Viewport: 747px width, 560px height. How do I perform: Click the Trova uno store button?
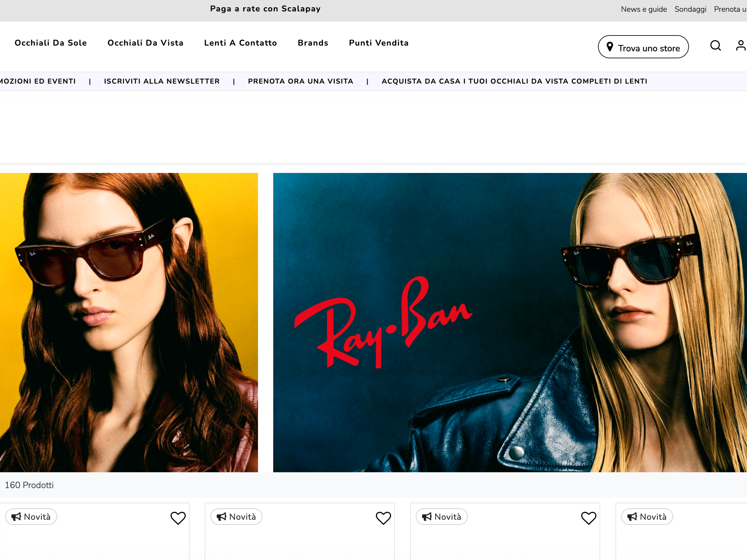tap(643, 47)
